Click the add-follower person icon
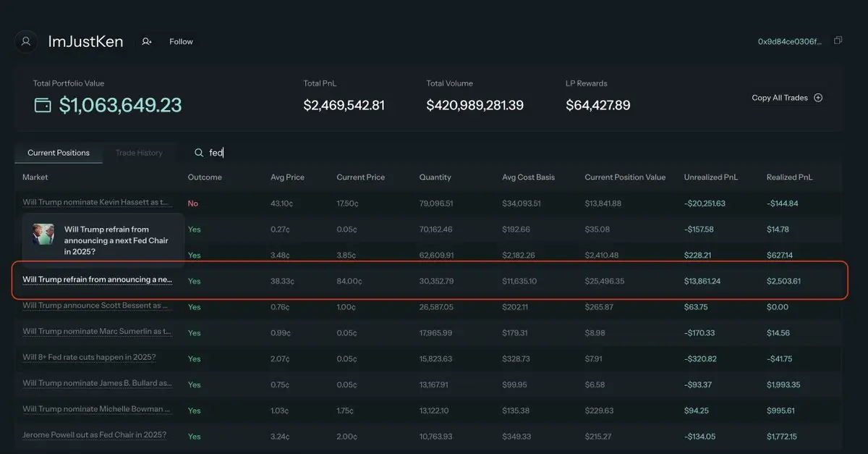Screen dimensions: 868x454 [x=147, y=42]
